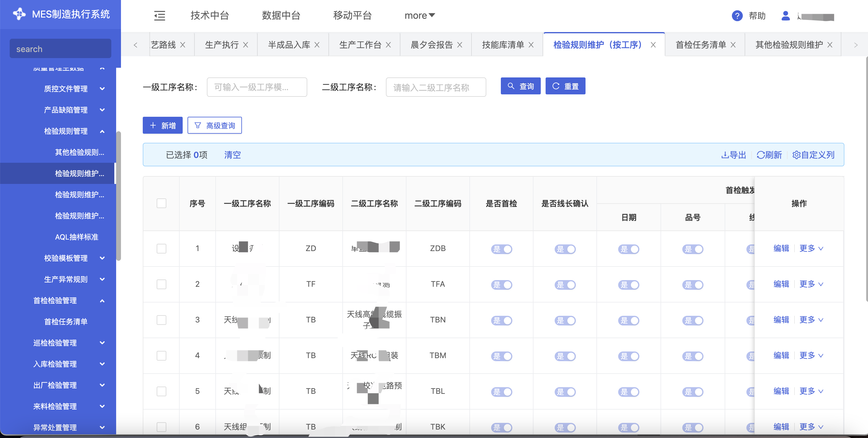Toggle 是否首检 switch in row 1

[501, 249]
